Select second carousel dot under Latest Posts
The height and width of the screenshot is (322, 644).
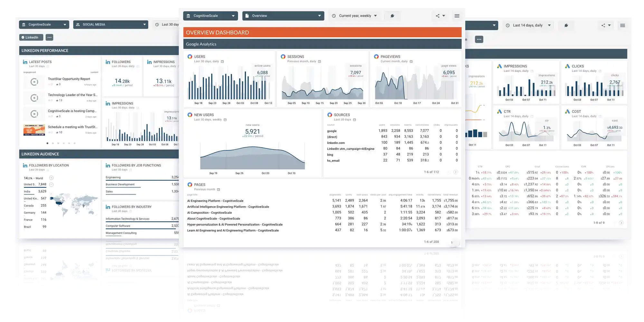[53, 143]
